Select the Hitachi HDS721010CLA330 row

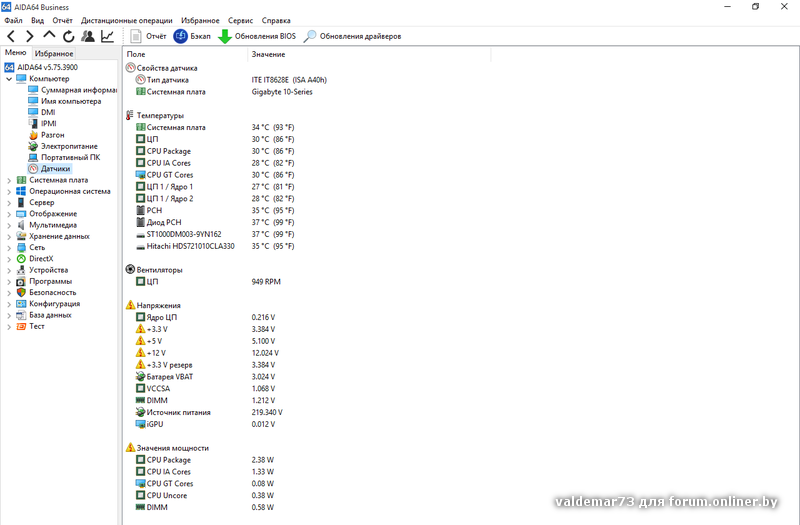point(215,246)
